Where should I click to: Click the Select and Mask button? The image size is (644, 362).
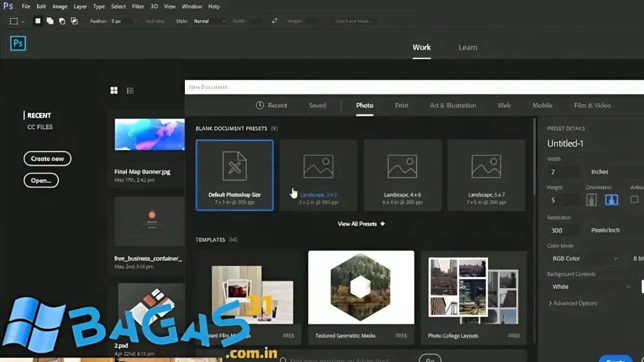click(354, 21)
